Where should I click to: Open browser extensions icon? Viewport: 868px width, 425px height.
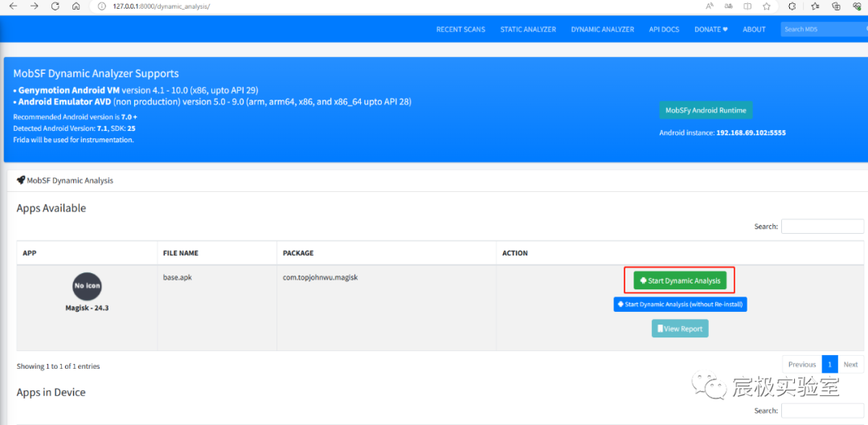[792, 6]
